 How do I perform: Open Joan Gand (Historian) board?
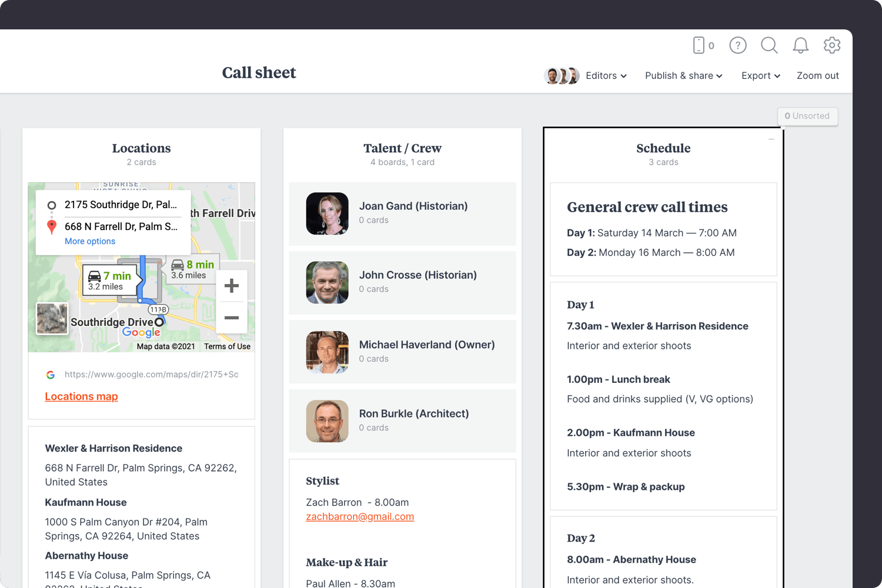tap(402, 213)
